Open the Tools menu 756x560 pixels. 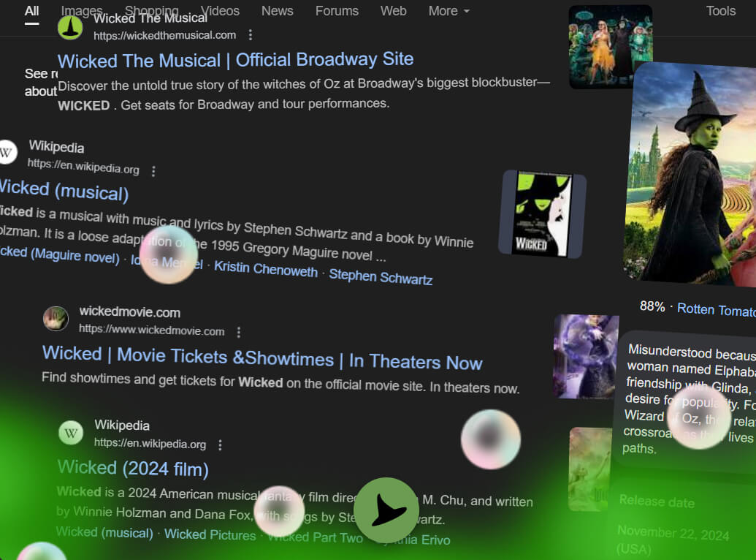[x=720, y=11]
